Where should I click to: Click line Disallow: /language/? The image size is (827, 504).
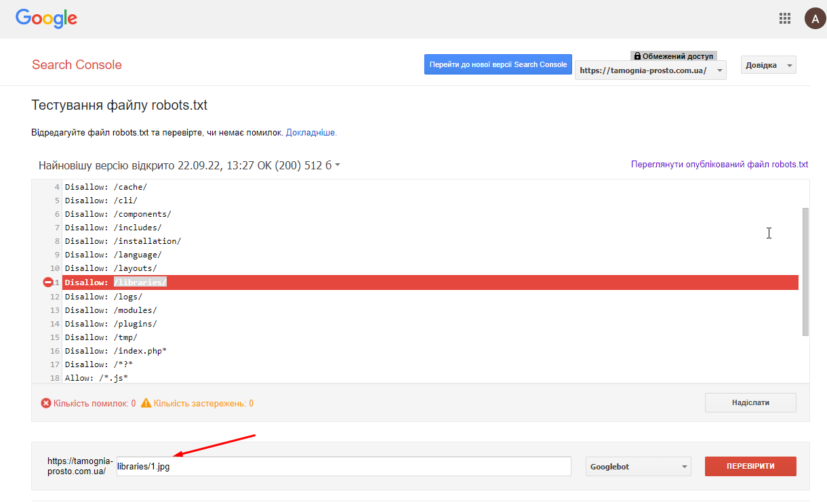[113, 255]
